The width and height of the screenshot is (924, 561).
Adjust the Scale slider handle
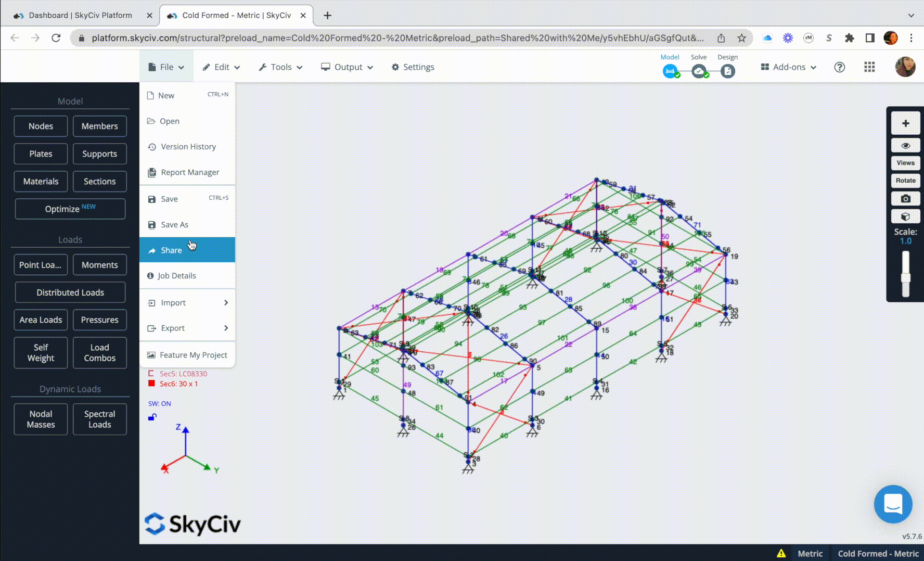click(906, 277)
